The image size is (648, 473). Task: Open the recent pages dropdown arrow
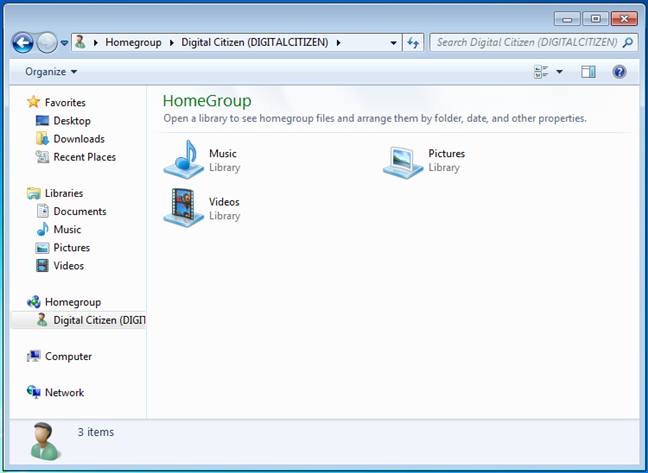(x=65, y=43)
